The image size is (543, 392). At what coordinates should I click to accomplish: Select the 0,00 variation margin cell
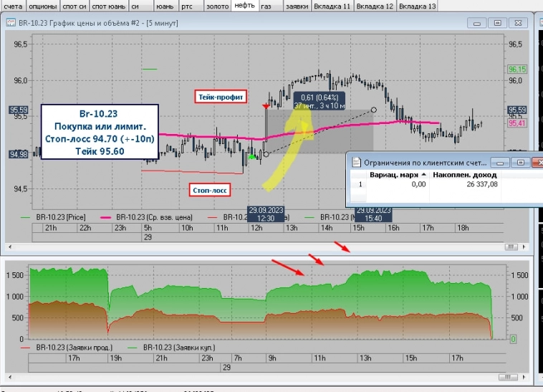[398, 184]
